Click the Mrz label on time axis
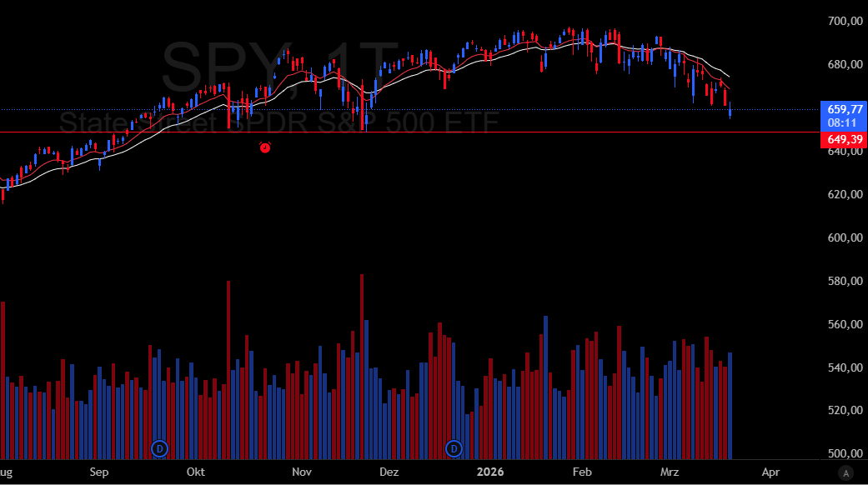 coord(670,472)
